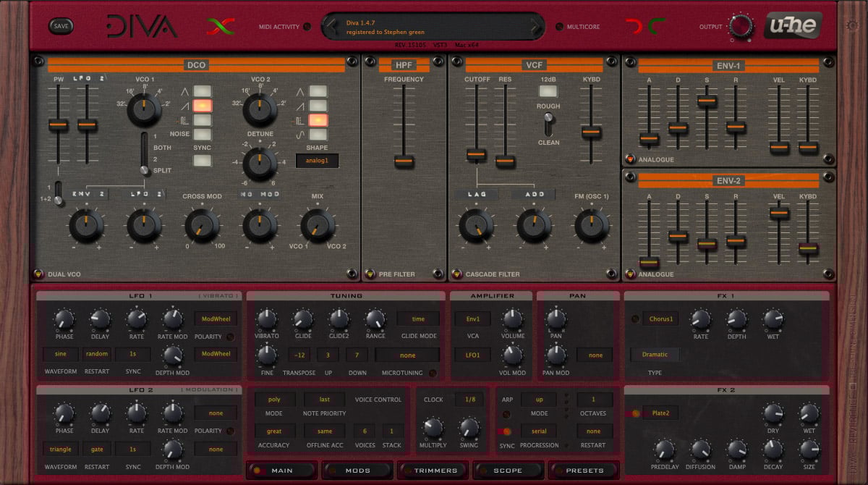The height and width of the screenshot is (485, 868).
Task: Open the glide mode time dropdown
Action: pos(418,319)
